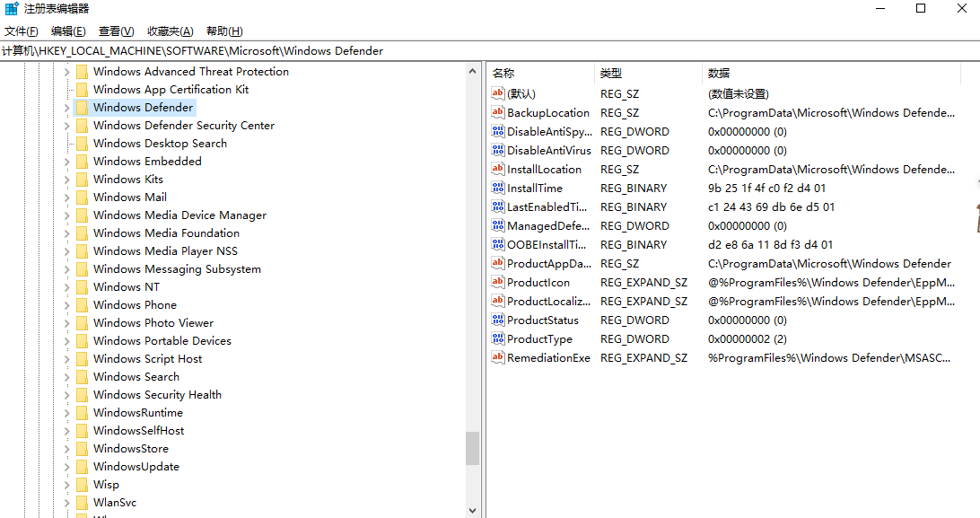Screen dimensions: 980x518
Task: Select the WindowsRuntime key
Action: pos(138,413)
